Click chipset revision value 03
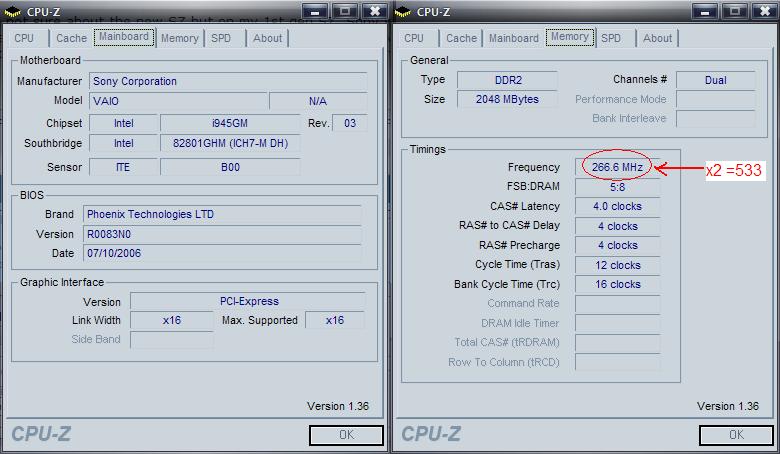 coord(350,123)
